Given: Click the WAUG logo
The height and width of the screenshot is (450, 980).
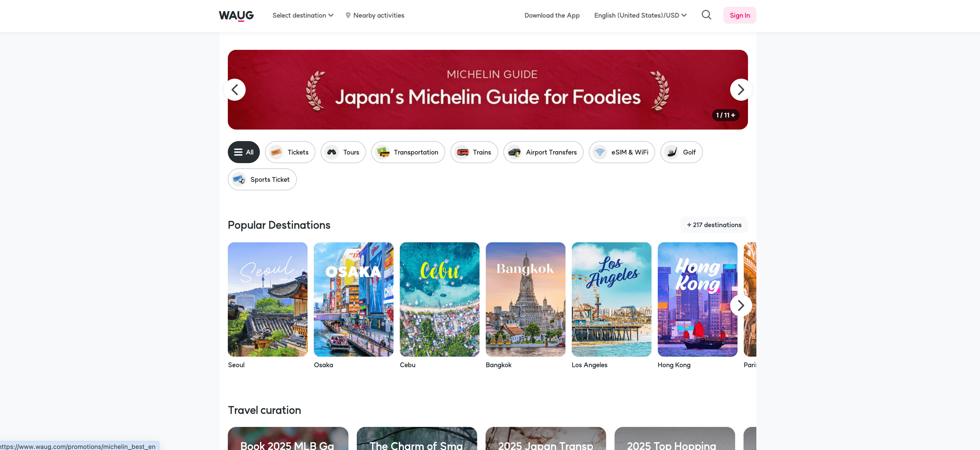Looking at the screenshot, I should [236, 15].
